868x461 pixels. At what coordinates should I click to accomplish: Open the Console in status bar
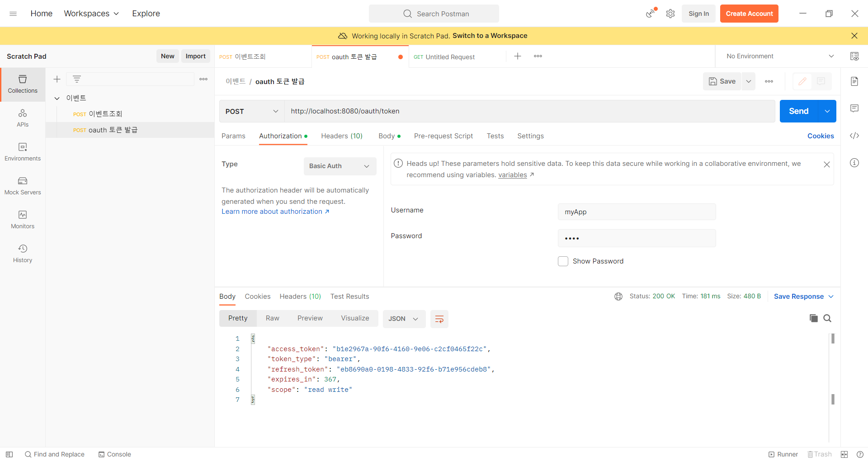[x=115, y=454]
